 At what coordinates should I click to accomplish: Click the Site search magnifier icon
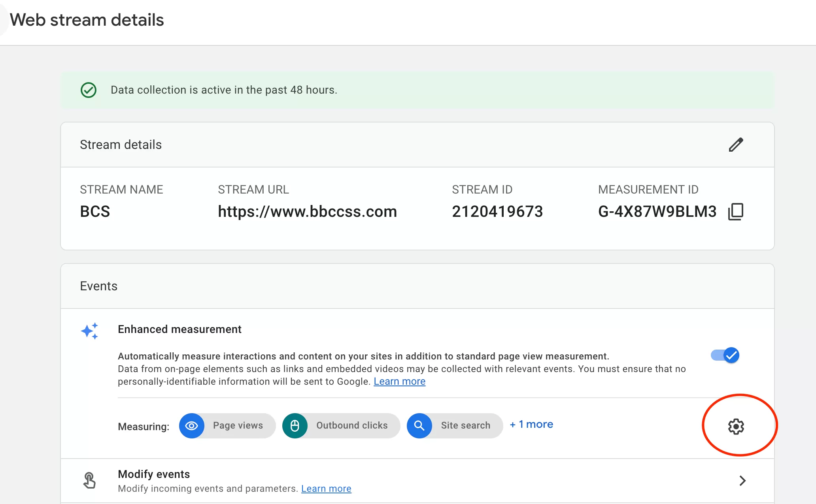point(419,426)
